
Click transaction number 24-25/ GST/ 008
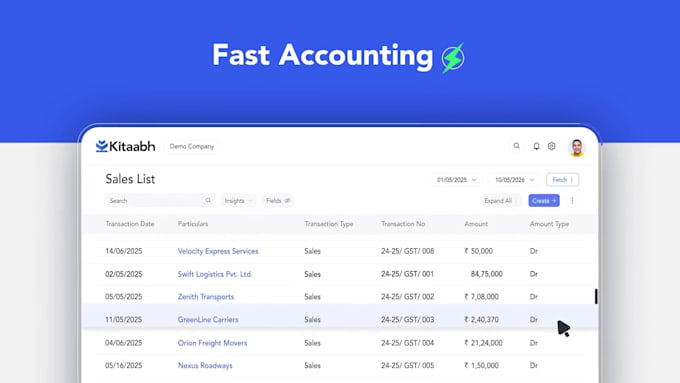pos(408,251)
